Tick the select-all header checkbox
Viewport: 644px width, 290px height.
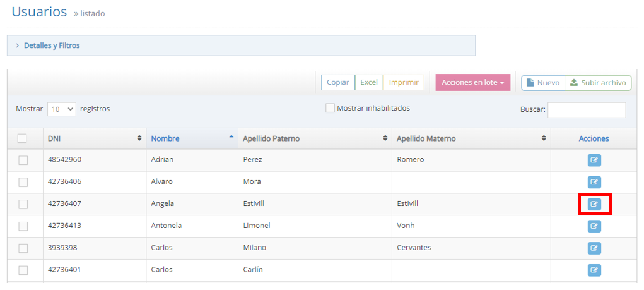(x=23, y=138)
